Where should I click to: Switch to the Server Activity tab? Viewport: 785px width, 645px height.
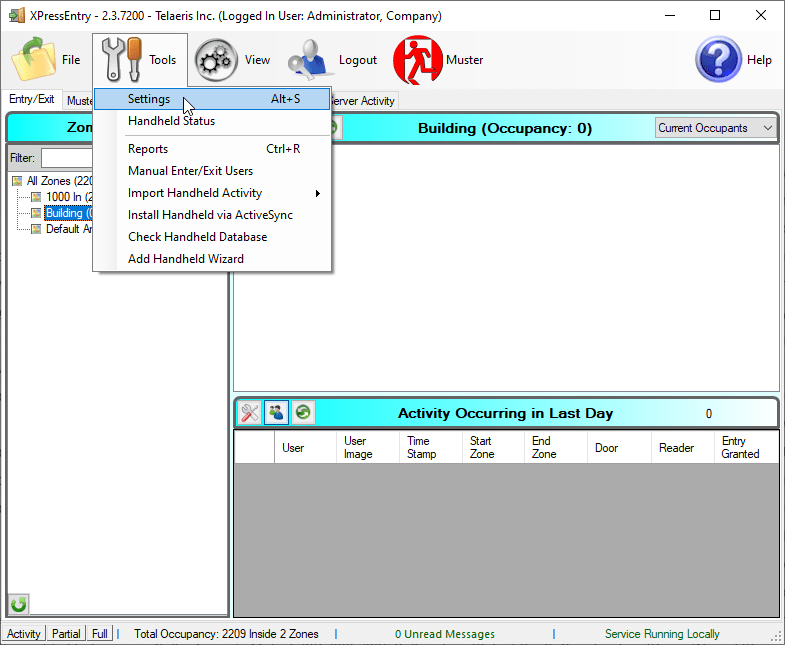click(x=363, y=101)
